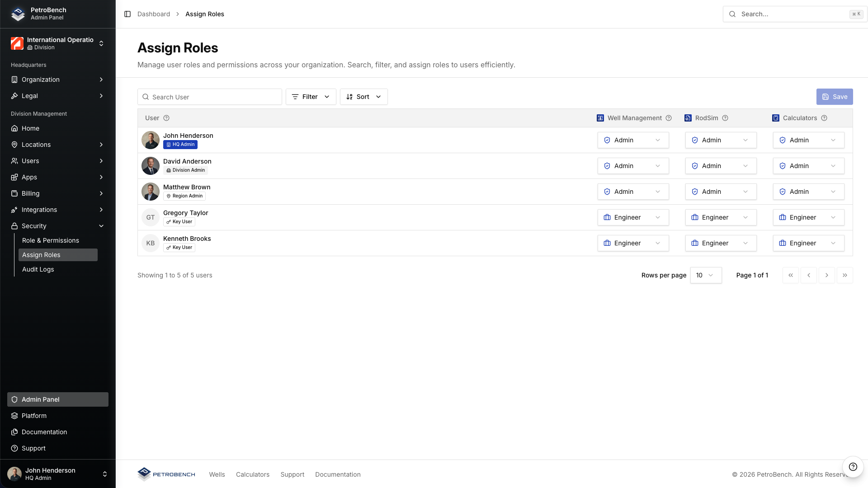This screenshot has height=488, width=868.
Task: Click the Well Management column header icon
Action: (x=600, y=118)
